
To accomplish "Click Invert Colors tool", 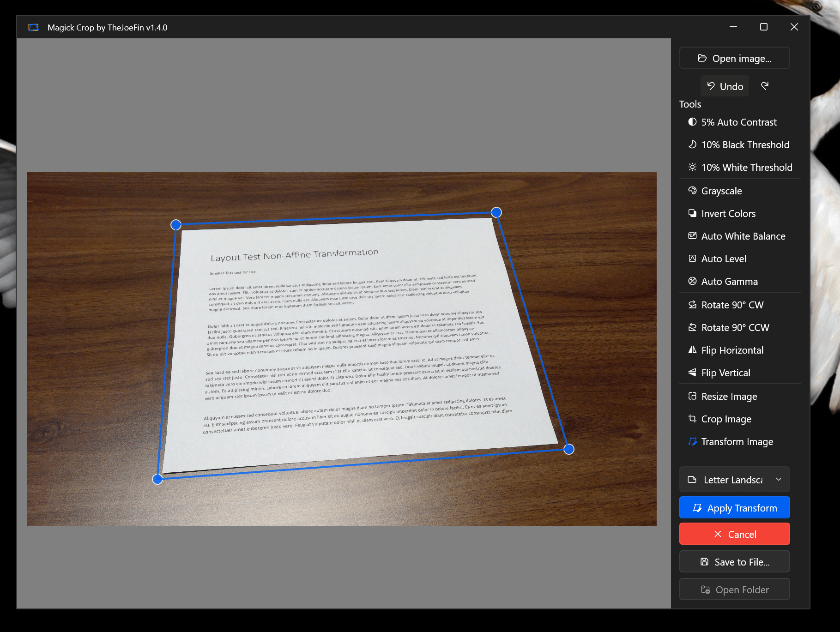I will click(x=728, y=214).
